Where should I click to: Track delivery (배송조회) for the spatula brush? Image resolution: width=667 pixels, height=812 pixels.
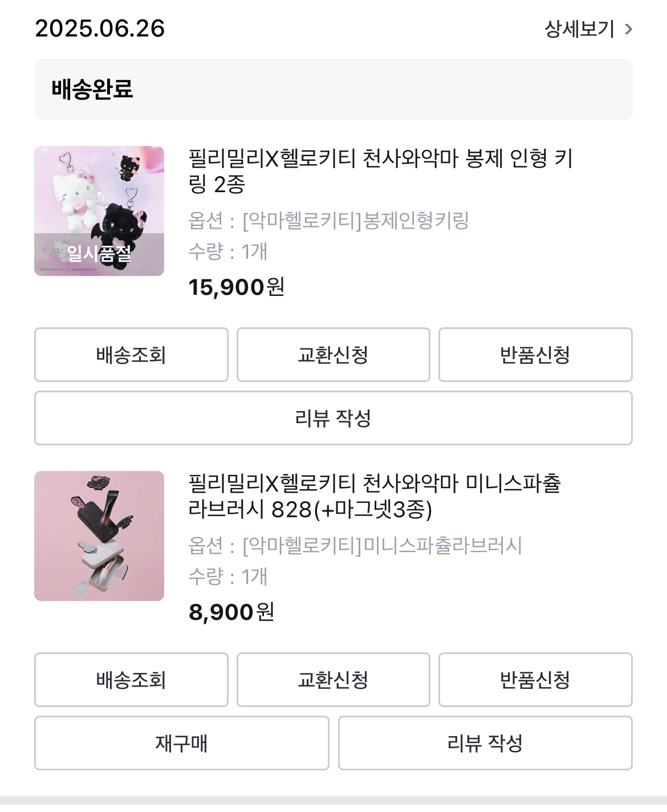(x=131, y=680)
